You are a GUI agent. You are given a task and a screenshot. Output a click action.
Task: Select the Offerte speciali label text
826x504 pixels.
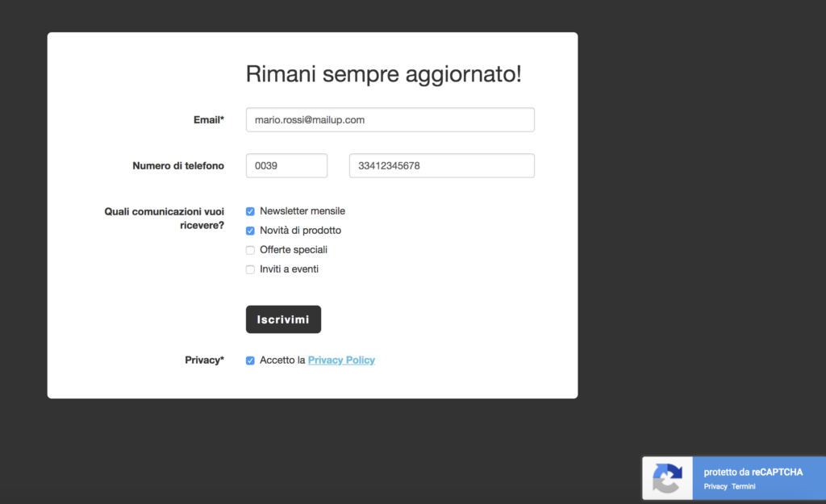(x=294, y=250)
